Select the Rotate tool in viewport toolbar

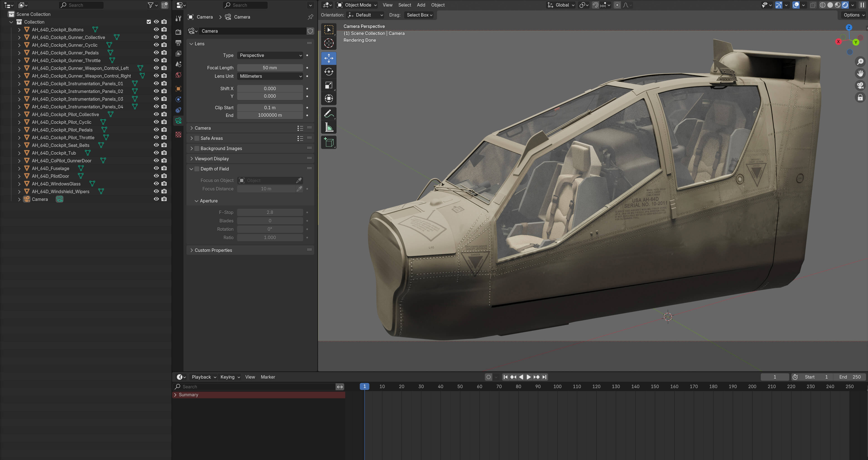328,71
